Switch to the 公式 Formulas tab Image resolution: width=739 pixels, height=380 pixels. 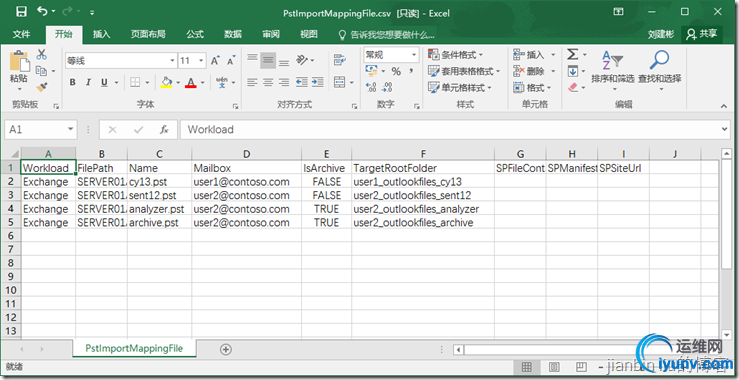pos(195,34)
